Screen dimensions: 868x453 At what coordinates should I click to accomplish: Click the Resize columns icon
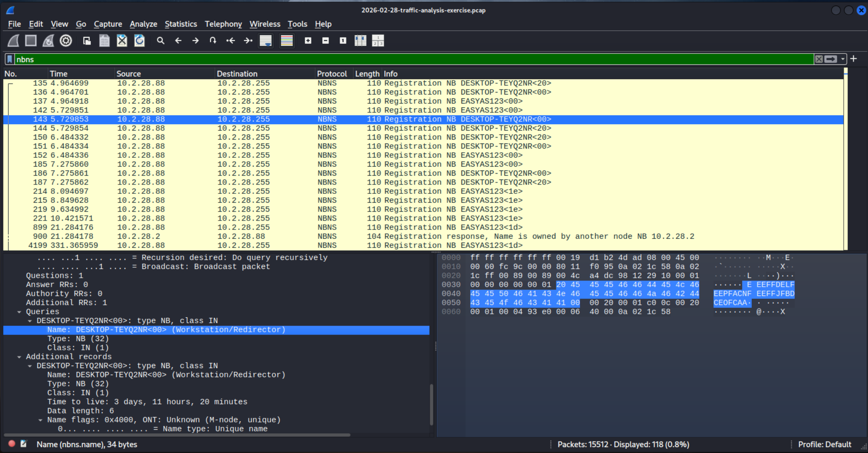[360, 41]
